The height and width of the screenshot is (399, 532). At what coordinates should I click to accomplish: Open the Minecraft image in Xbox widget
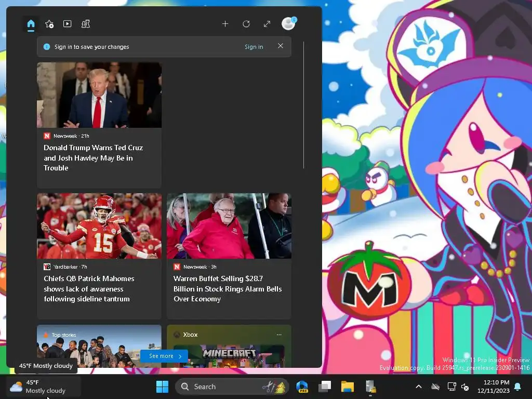point(229,356)
